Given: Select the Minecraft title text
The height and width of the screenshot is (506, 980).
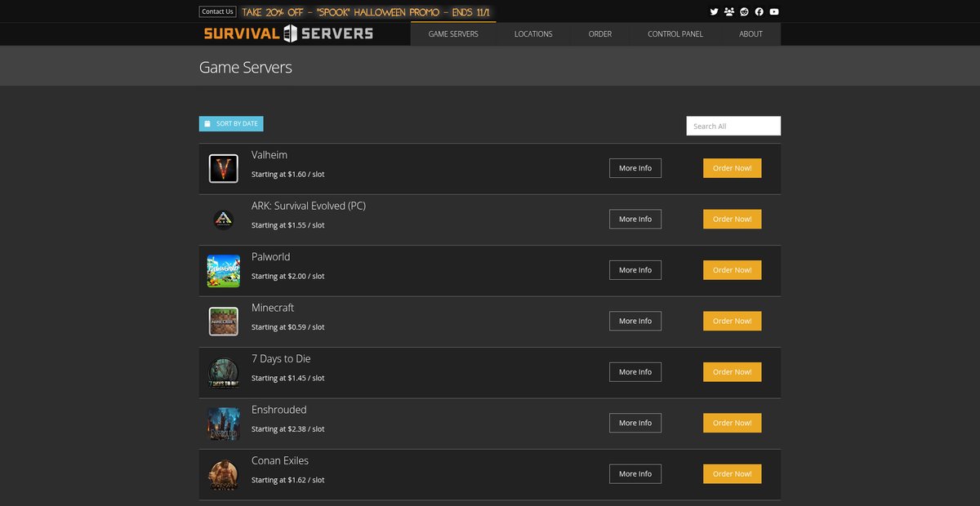Looking at the screenshot, I should click(x=273, y=308).
